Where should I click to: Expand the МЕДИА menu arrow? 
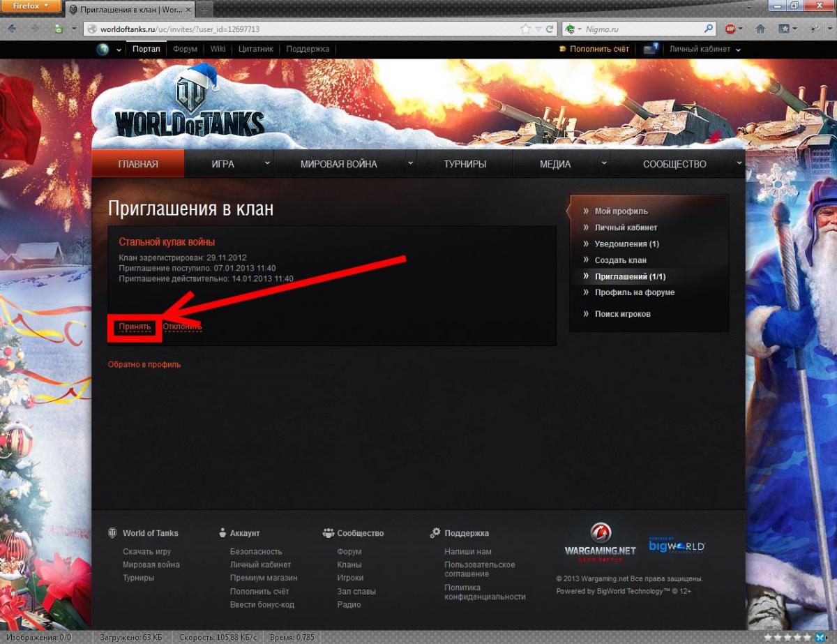tap(603, 163)
